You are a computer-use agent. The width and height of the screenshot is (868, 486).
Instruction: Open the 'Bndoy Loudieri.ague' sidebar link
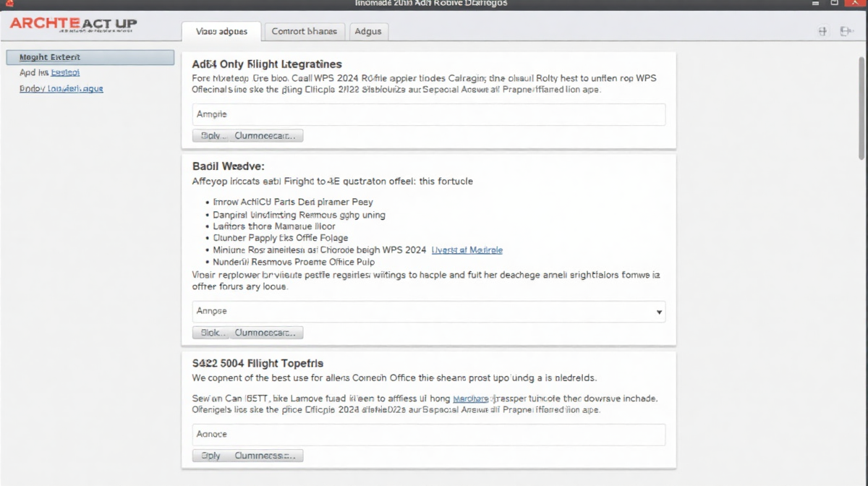tap(61, 89)
